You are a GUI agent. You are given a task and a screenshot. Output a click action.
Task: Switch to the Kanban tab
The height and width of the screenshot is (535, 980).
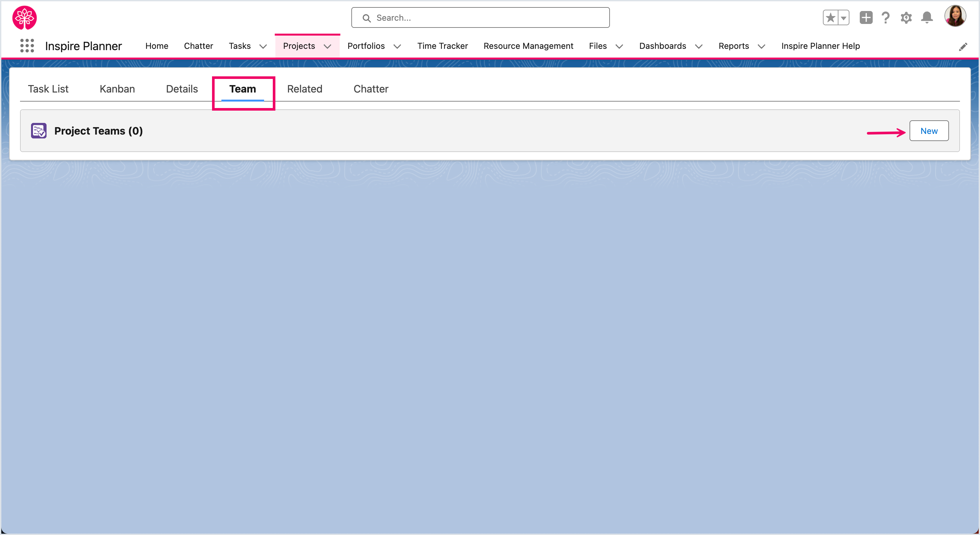tap(117, 89)
